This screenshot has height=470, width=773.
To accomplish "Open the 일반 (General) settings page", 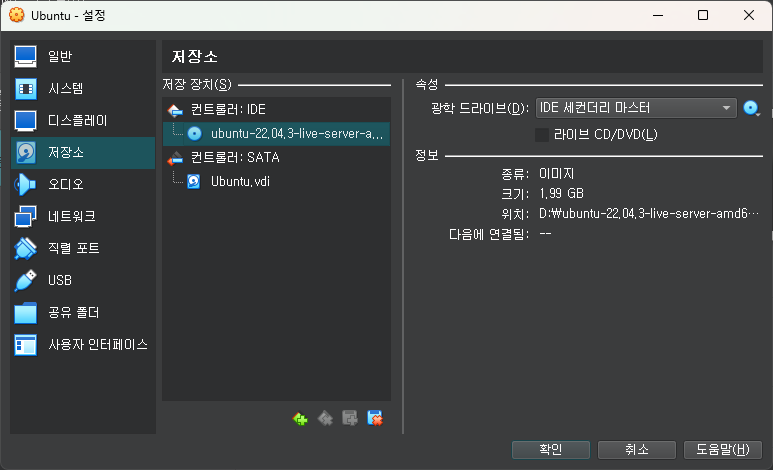I will pos(83,56).
